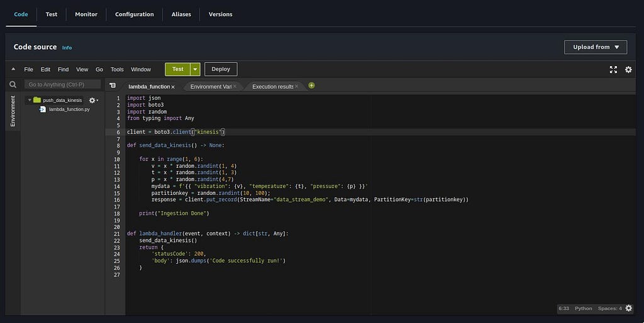Click the Deploy button

click(x=221, y=69)
